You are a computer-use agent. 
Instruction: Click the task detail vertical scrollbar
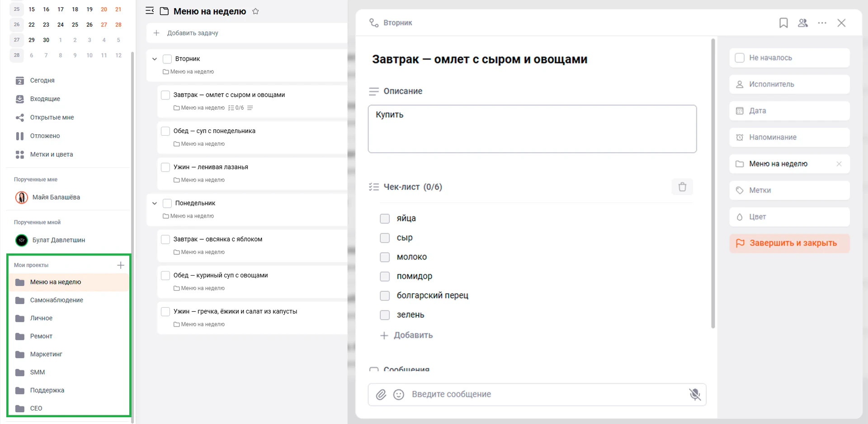(x=713, y=183)
